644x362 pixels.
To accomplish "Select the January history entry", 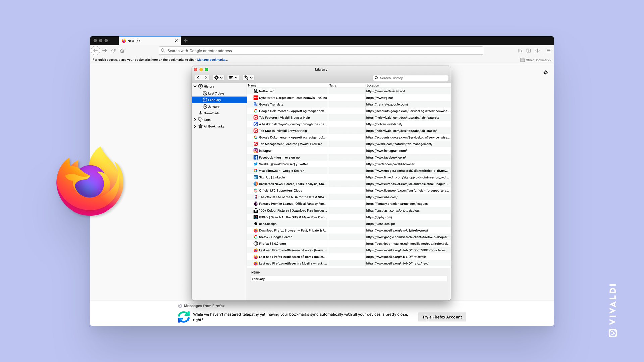I will (213, 106).
